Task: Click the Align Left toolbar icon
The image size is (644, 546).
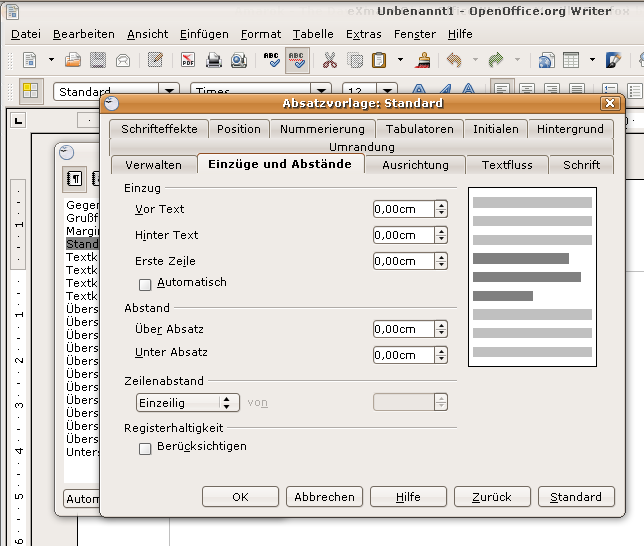Action: pyautogui.click(x=502, y=88)
